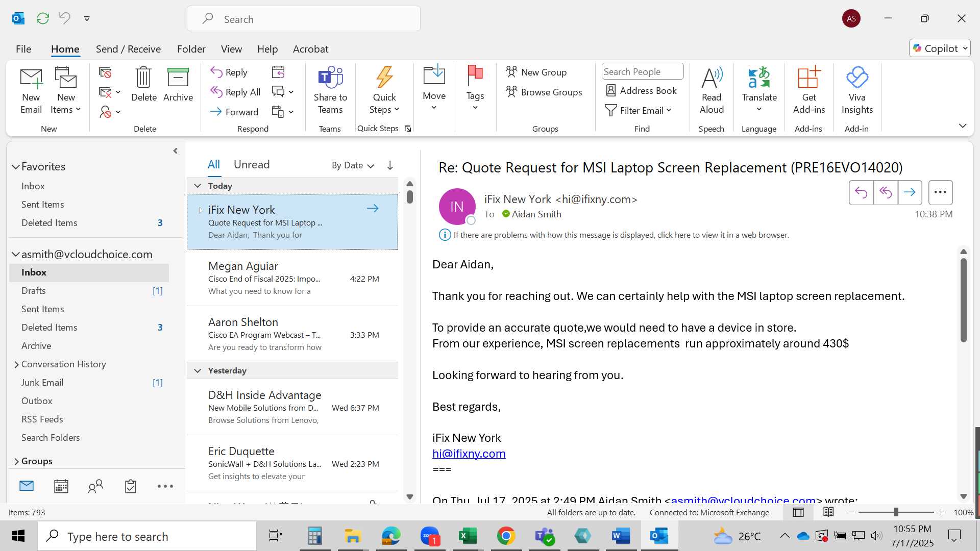Click the Get Add-ins icon
This screenshot has width=980, height=551.
[x=809, y=91]
